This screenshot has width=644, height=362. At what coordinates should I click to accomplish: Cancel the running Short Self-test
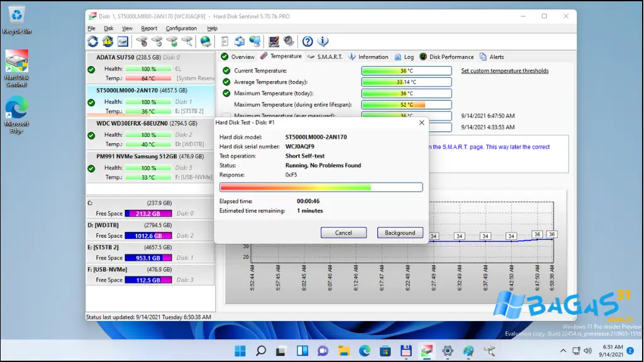(343, 232)
